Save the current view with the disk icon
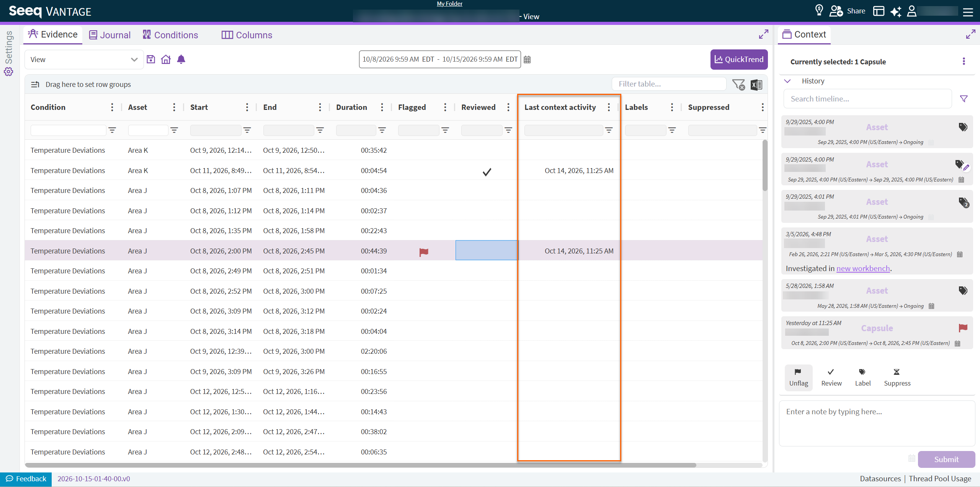980x487 pixels. tap(151, 59)
